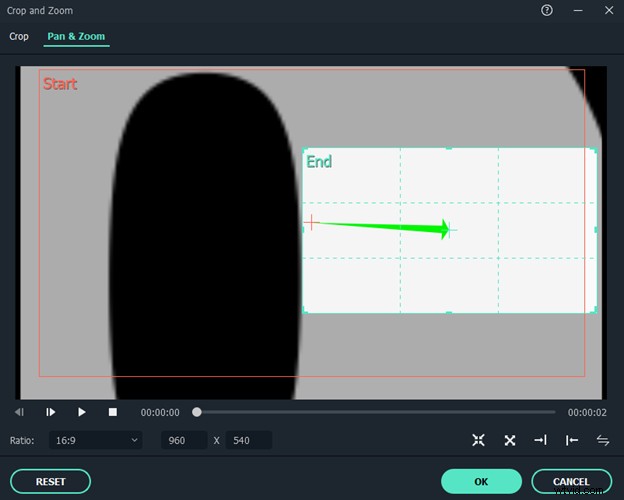Confirm with the OK button

click(x=481, y=482)
